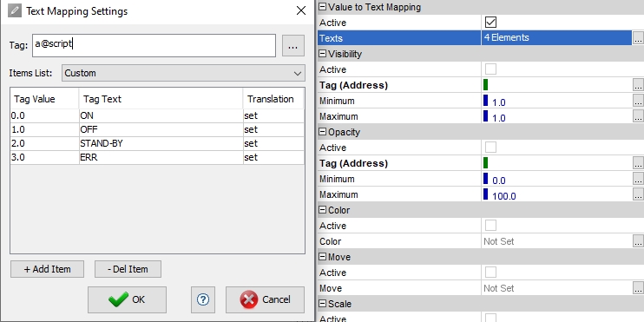The height and width of the screenshot is (322, 644).
Task: Click ellipsis next to Move Not Set
Action: 638,288
